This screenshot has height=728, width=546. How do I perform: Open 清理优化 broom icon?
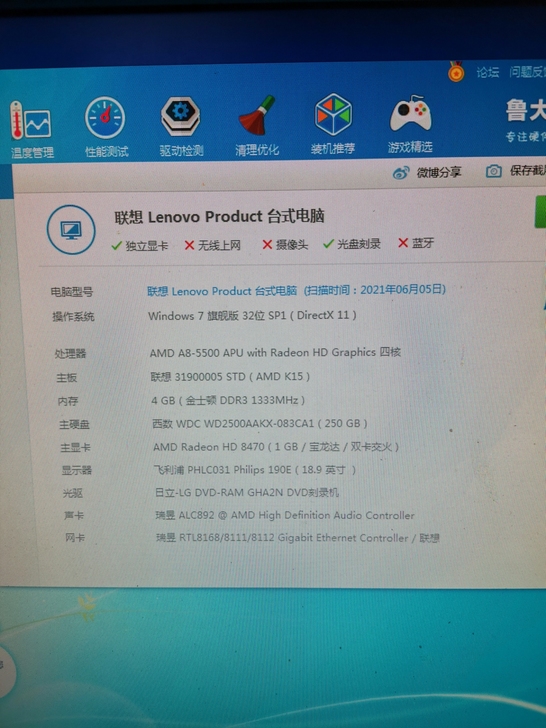[257, 115]
